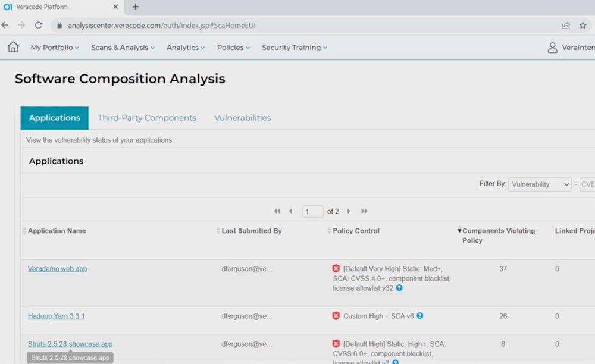Go to previous results page arrow
This screenshot has width=595, height=364.
(x=290, y=211)
